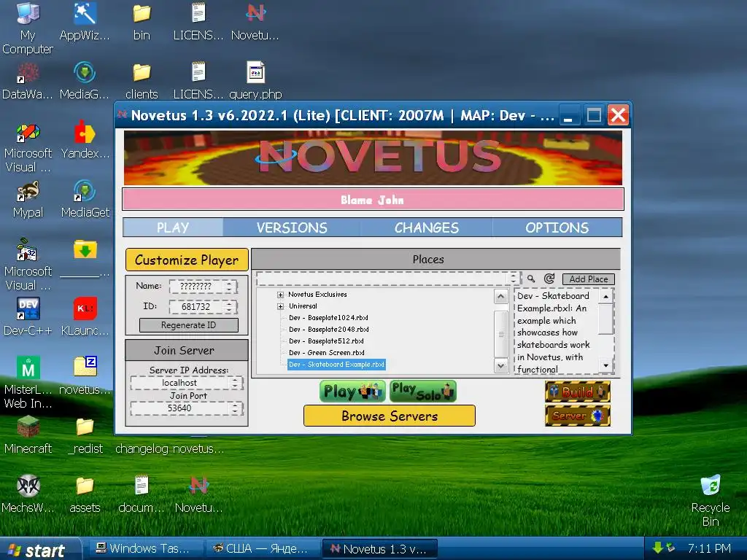Open the Recycle Bin

coord(711,500)
